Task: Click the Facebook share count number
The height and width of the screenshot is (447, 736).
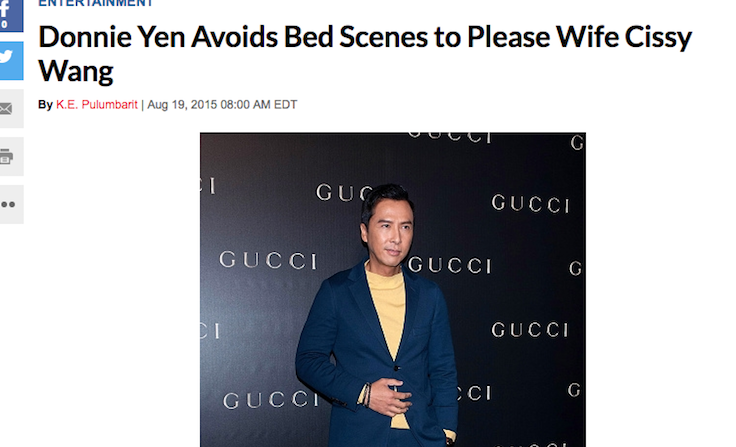Action: [x=4, y=24]
